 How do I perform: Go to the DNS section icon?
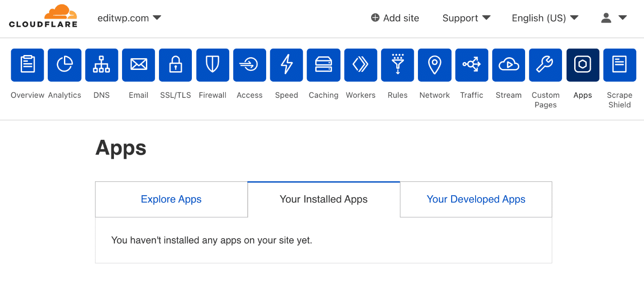coord(101,65)
